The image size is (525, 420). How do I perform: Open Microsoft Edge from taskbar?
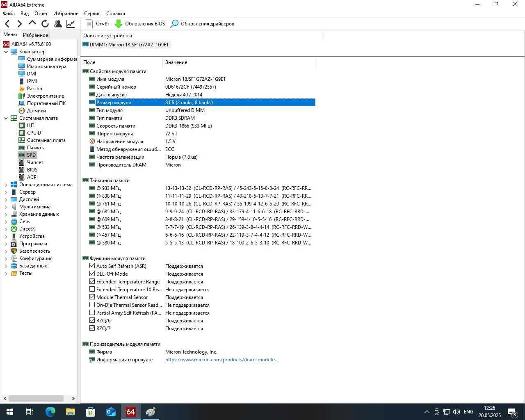coord(50,412)
